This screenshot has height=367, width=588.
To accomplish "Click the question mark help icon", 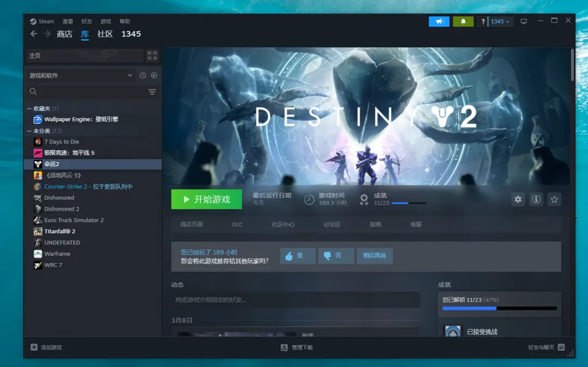I will (x=482, y=21).
